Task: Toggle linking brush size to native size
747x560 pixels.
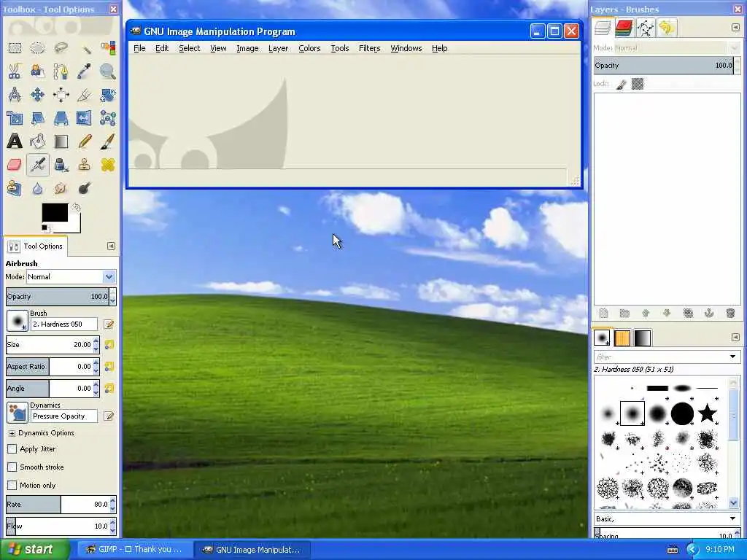Action: tap(109, 344)
